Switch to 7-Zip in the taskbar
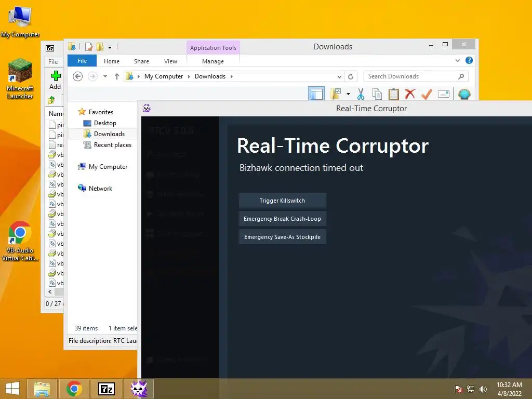 point(106,389)
